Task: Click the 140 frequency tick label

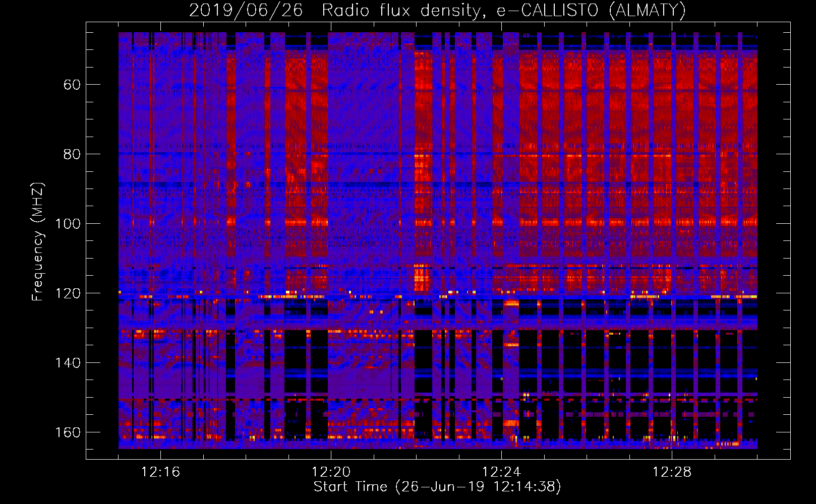Action: point(68,363)
